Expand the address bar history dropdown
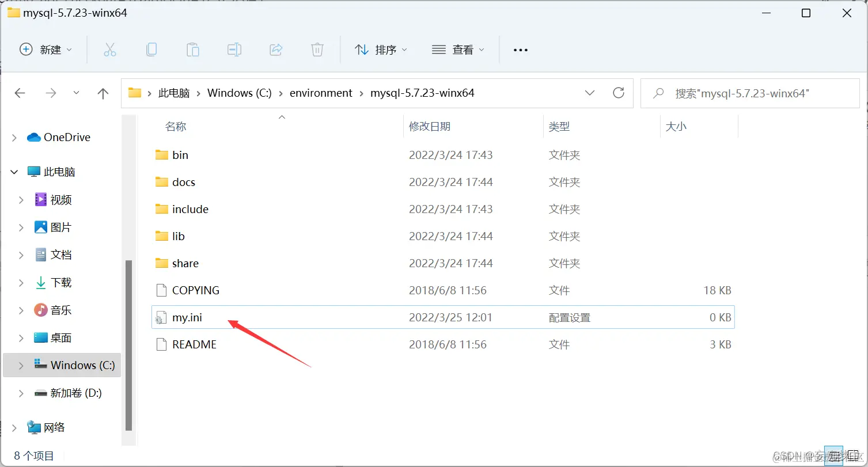868x467 pixels. [590, 93]
